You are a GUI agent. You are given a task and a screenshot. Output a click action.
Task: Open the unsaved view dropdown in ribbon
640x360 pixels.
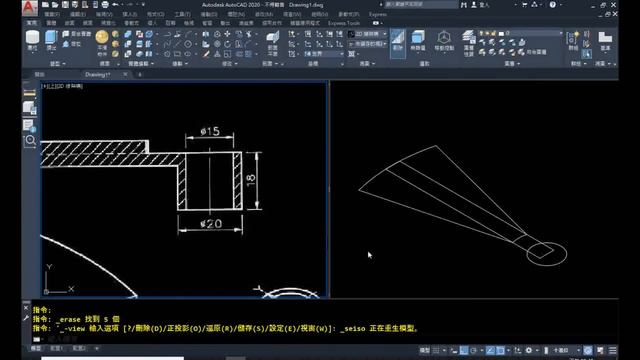tap(367, 44)
